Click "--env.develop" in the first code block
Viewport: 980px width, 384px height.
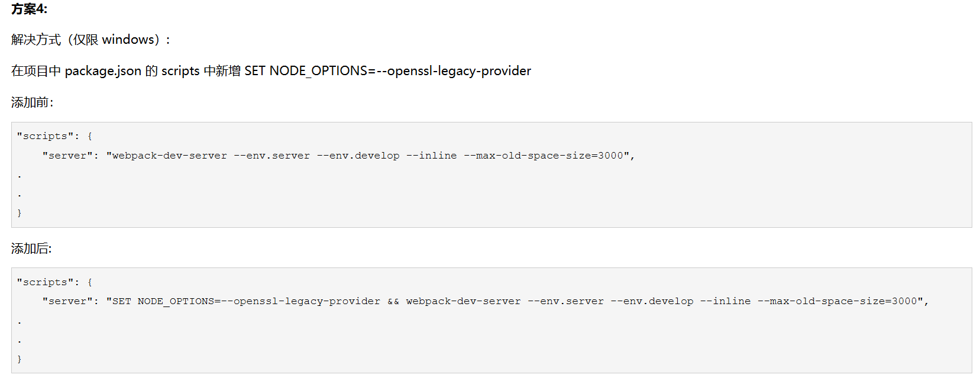coord(358,156)
